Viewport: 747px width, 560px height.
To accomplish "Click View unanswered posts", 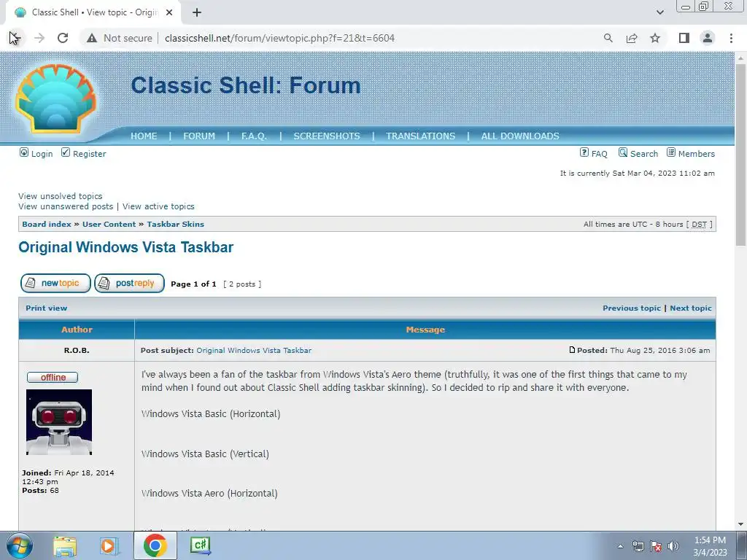I will tap(66, 206).
